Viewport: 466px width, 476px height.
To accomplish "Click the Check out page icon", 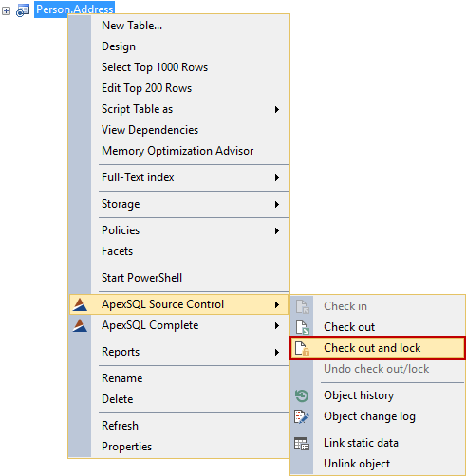I will coord(302,327).
